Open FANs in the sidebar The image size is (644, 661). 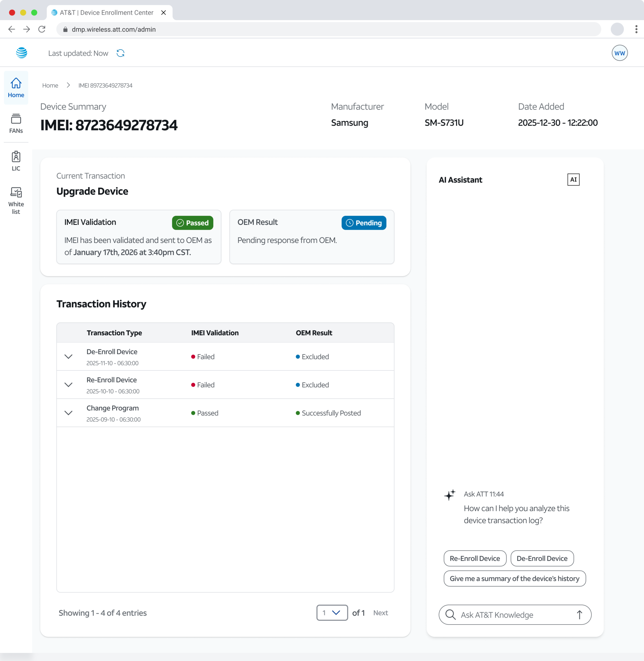point(16,124)
